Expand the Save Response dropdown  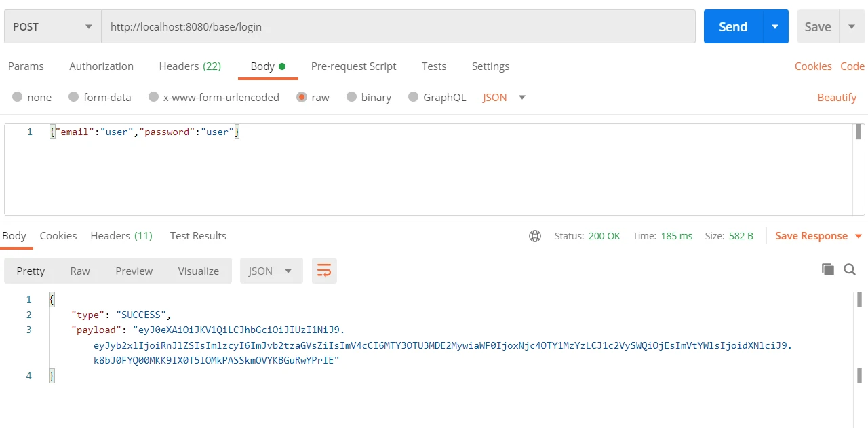(858, 236)
